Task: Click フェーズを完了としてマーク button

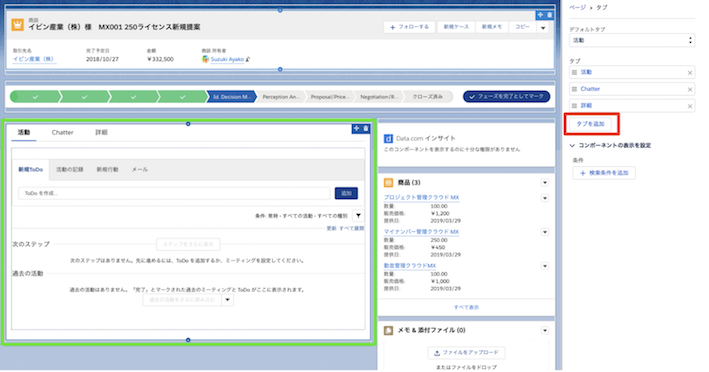Action: [x=506, y=97]
